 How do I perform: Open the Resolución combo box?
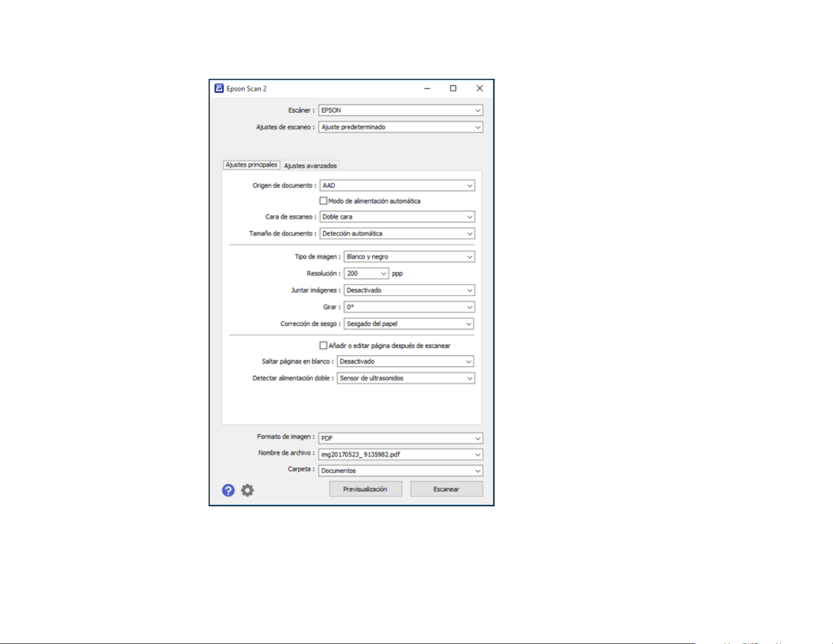click(366, 273)
